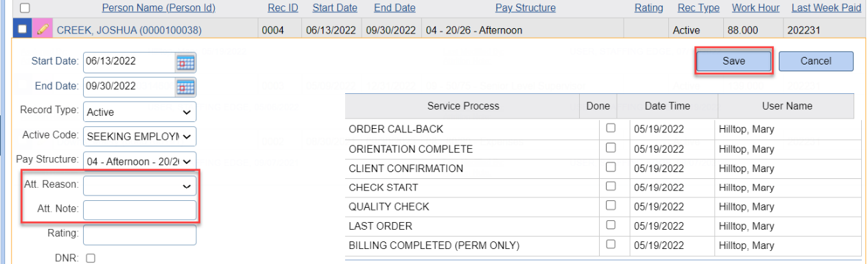Screen dimensions: 868x264
Task: Click into the Rating input field
Action: click(140, 235)
